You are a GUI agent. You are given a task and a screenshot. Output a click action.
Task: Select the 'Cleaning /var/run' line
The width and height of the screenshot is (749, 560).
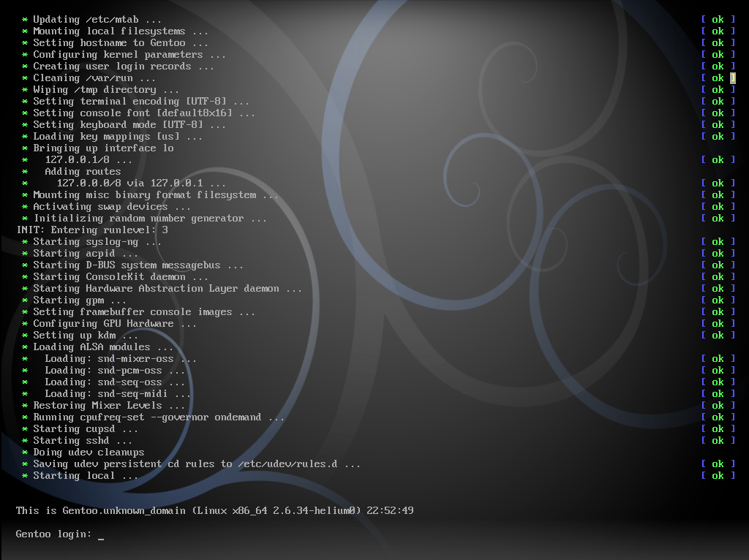[94, 78]
